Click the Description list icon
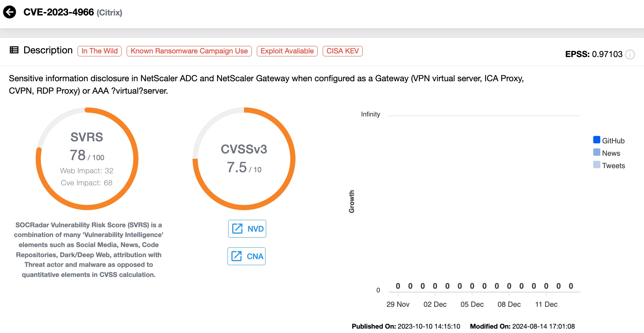This screenshot has height=333, width=644. tap(14, 50)
